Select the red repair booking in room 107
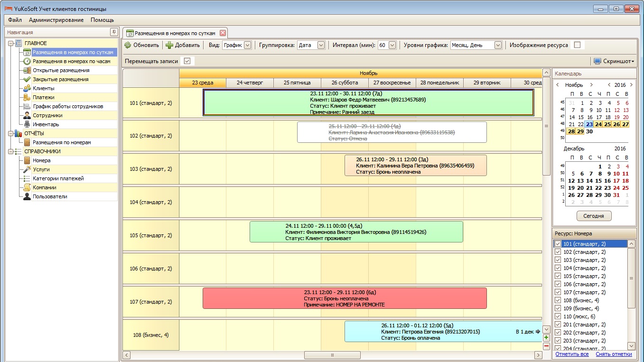This screenshot has width=644, height=362. pyautogui.click(x=345, y=298)
